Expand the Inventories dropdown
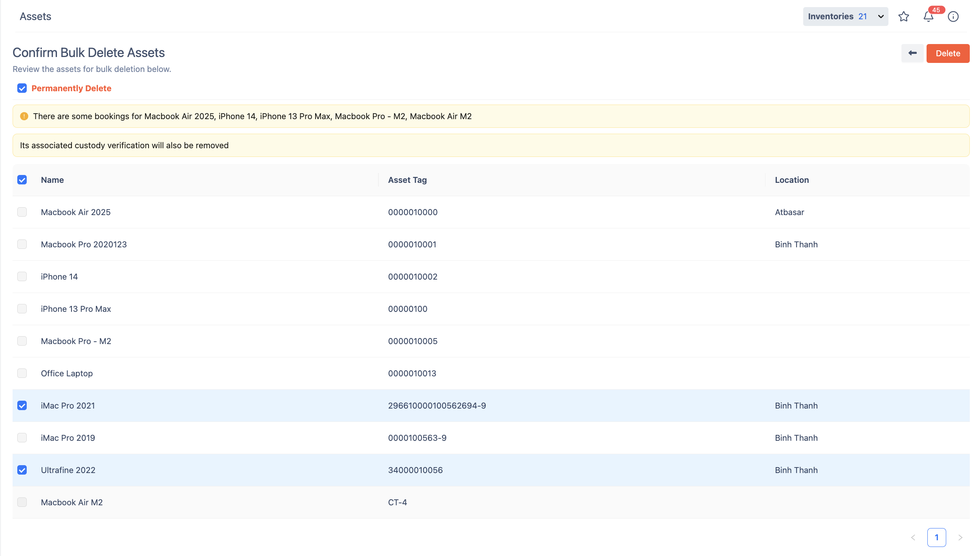This screenshot has height=556, width=980. tap(837, 17)
